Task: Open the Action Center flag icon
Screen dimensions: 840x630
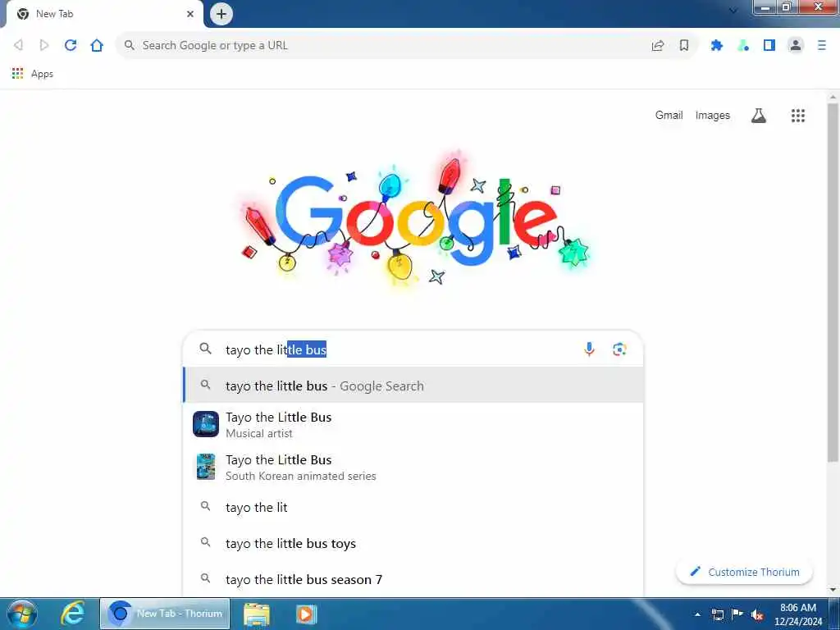Action: 737,614
